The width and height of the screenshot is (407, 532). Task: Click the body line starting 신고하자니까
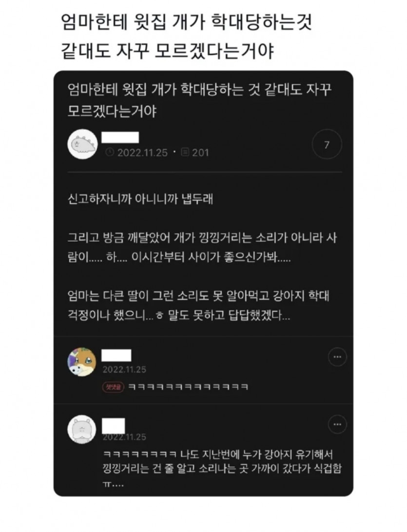pyautogui.click(x=140, y=199)
